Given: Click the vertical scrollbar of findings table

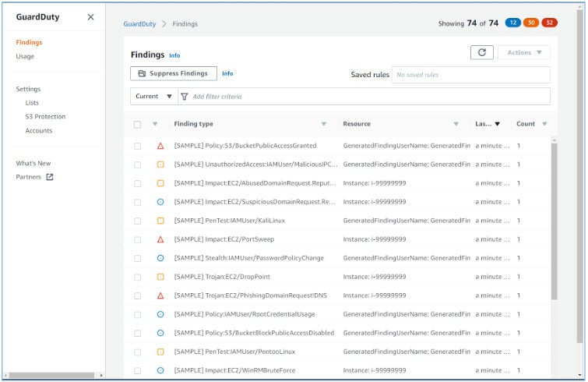Looking at the screenshot, I should click(x=555, y=221).
